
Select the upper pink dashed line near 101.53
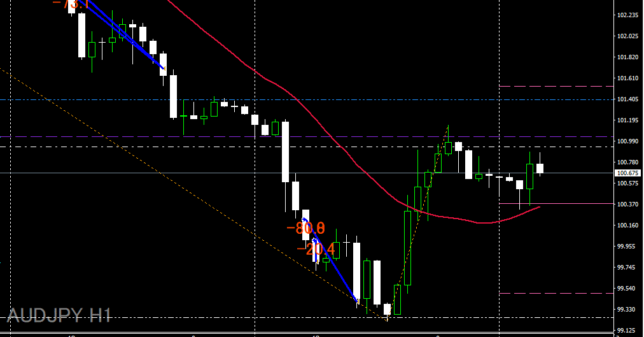(x=556, y=86)
